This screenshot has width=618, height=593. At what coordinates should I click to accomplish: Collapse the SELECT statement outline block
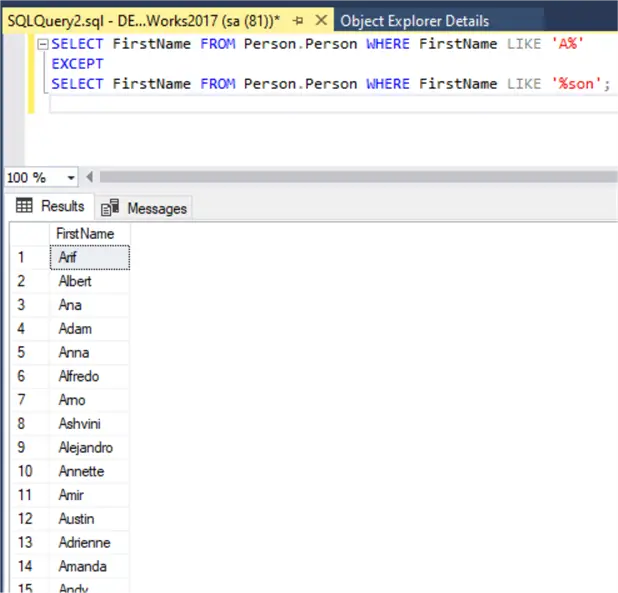[41, 45]
